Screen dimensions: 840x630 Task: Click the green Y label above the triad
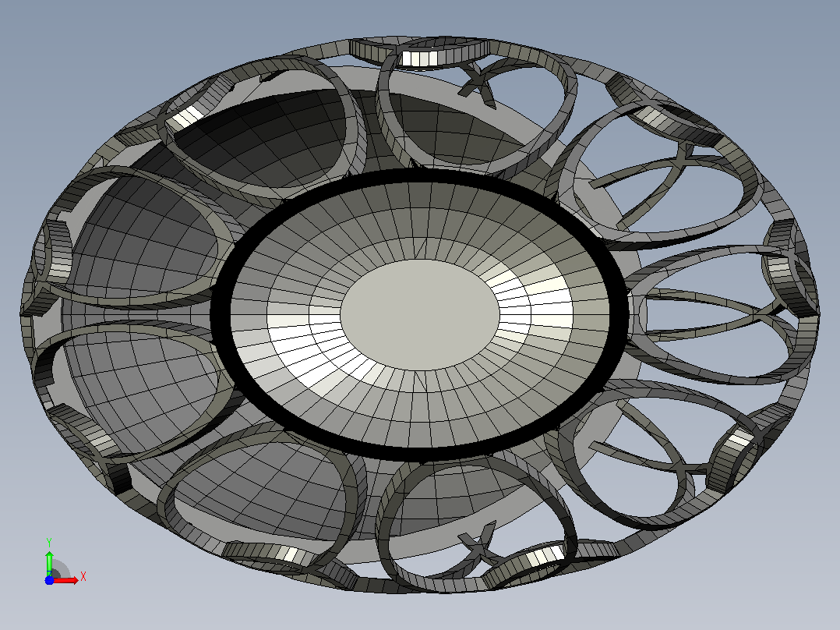[49, 543]
